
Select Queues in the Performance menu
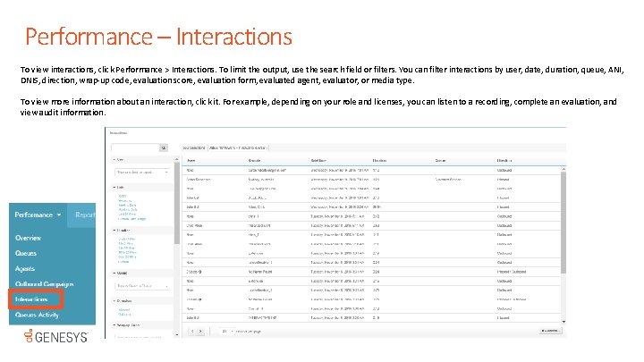click(x=25, y=253)
